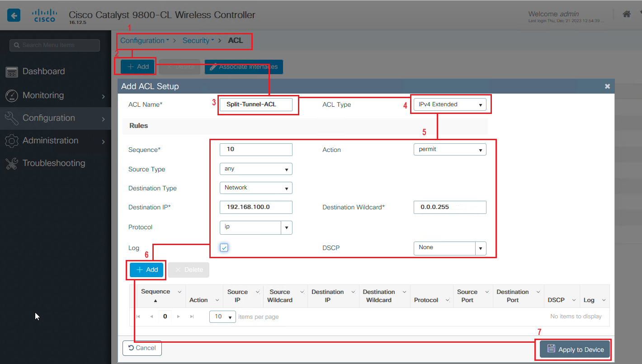Click the Delete rule button in the dialog
The width and height of the screenshot is (642, 364).
(x=189, y=269)
